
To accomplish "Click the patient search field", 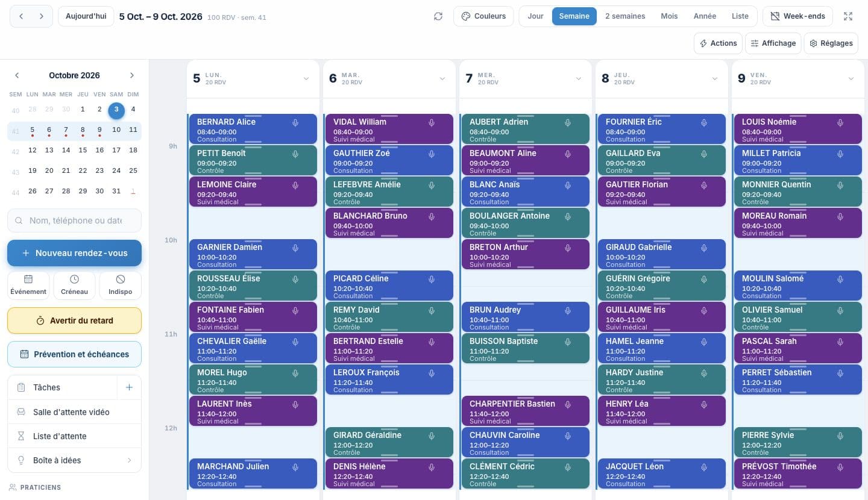I will tap(74, 220).
